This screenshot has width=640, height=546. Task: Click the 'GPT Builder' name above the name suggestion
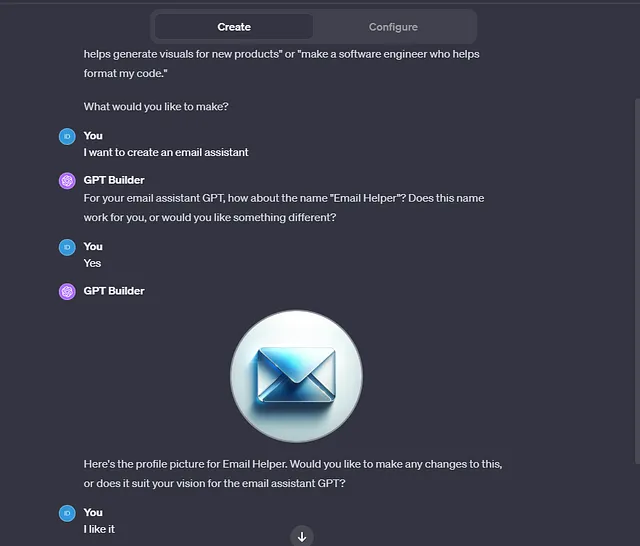[x=114, y=180]
